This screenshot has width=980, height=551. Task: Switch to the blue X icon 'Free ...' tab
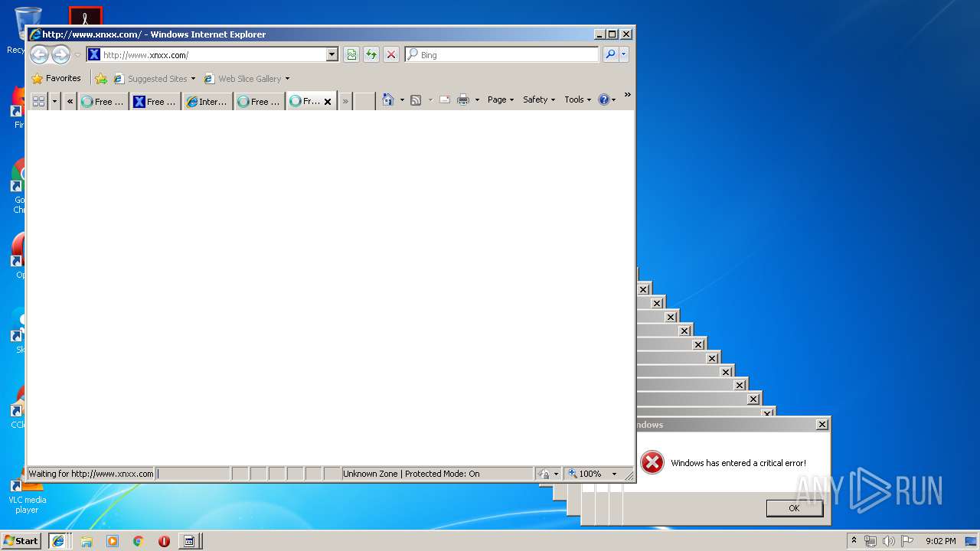[155, 101]
